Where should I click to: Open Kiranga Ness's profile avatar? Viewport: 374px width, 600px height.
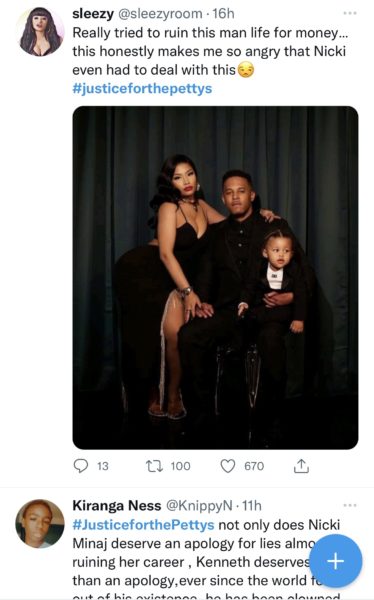pyautogui.click(x=40, y=523)
